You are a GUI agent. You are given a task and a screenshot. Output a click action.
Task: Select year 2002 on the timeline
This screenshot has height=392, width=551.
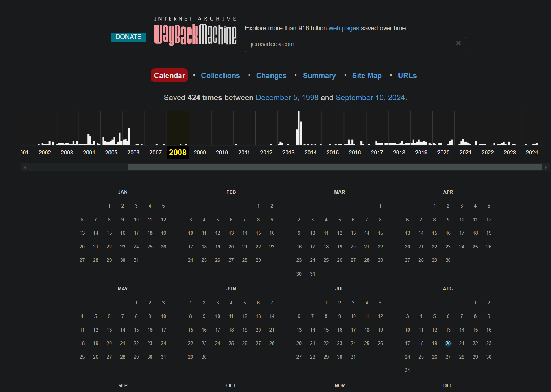pos(45,153)
